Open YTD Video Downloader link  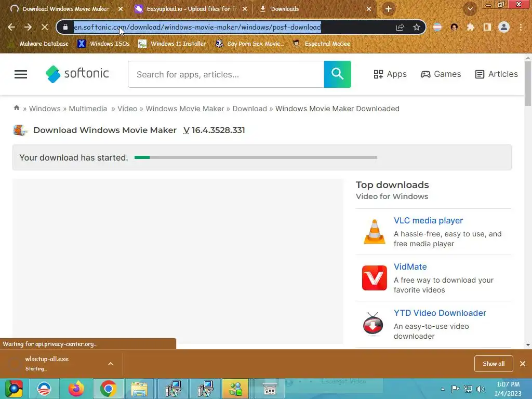point(440,313)
